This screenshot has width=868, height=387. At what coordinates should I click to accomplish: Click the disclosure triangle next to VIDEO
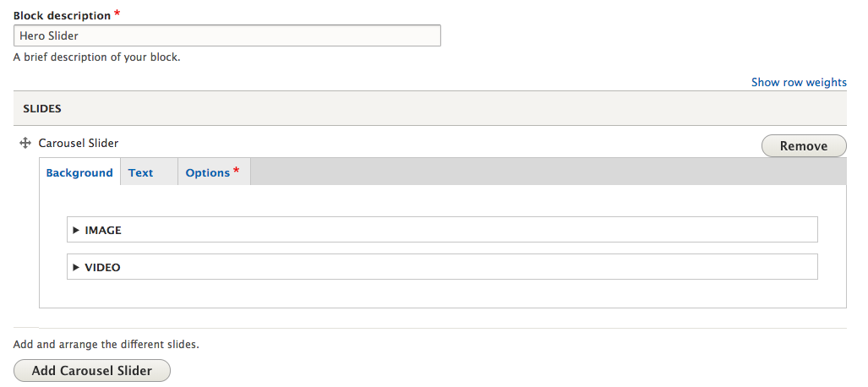click(76, 267)
